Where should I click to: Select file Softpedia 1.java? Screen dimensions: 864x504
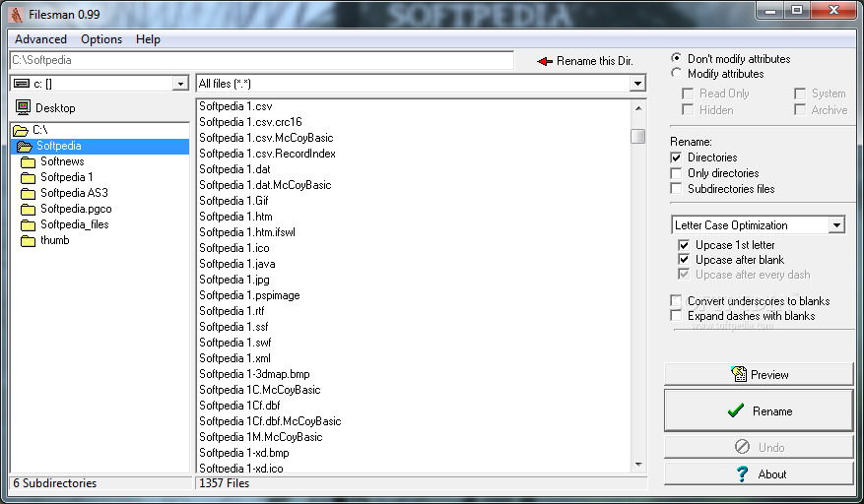click(237, 264)
